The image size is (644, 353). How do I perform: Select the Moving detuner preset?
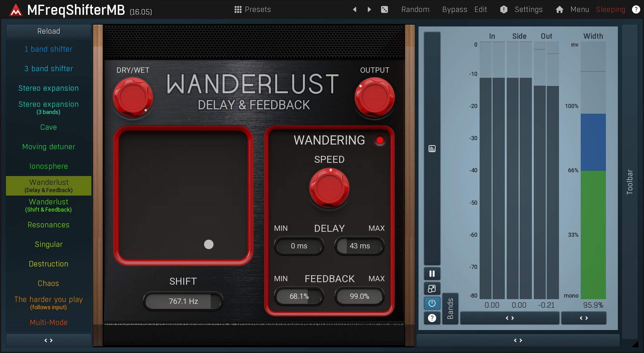(48, 147)
